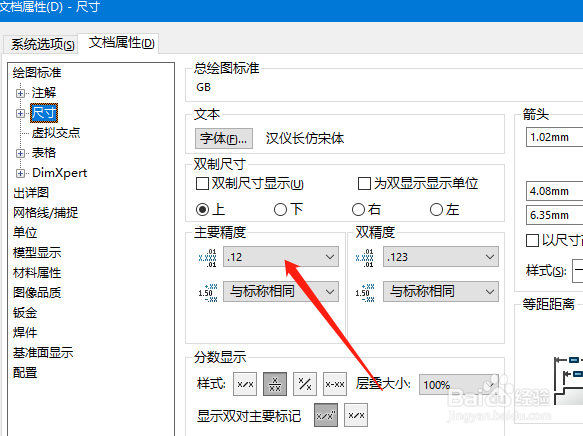The image size is (583, 436).
Task: Click primary precision unit icon beside .12
Action: pos(207,258)
